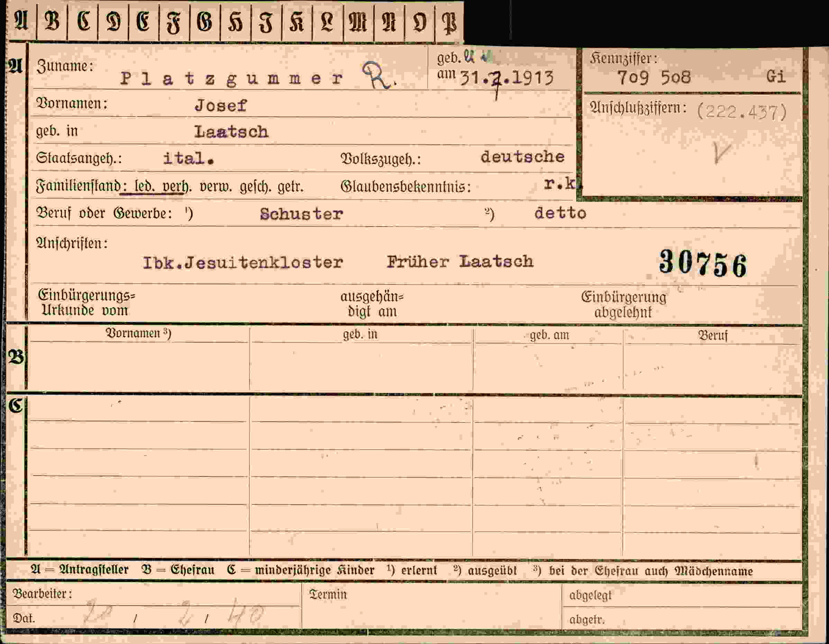Click the profession Schuster
Screen dimensions: 829x644
pos(301,214)
